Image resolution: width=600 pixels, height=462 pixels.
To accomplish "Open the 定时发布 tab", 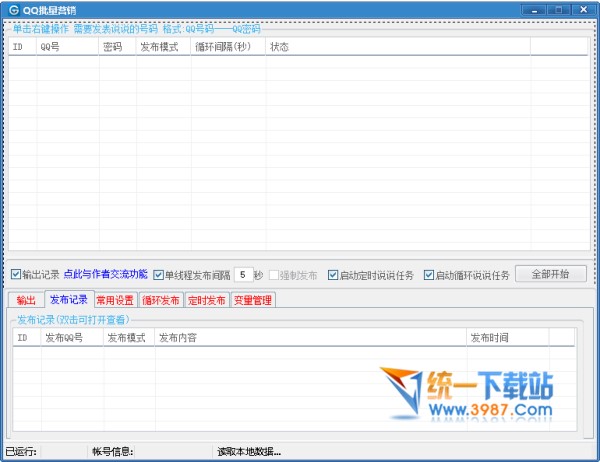I will tap(207, 300).
